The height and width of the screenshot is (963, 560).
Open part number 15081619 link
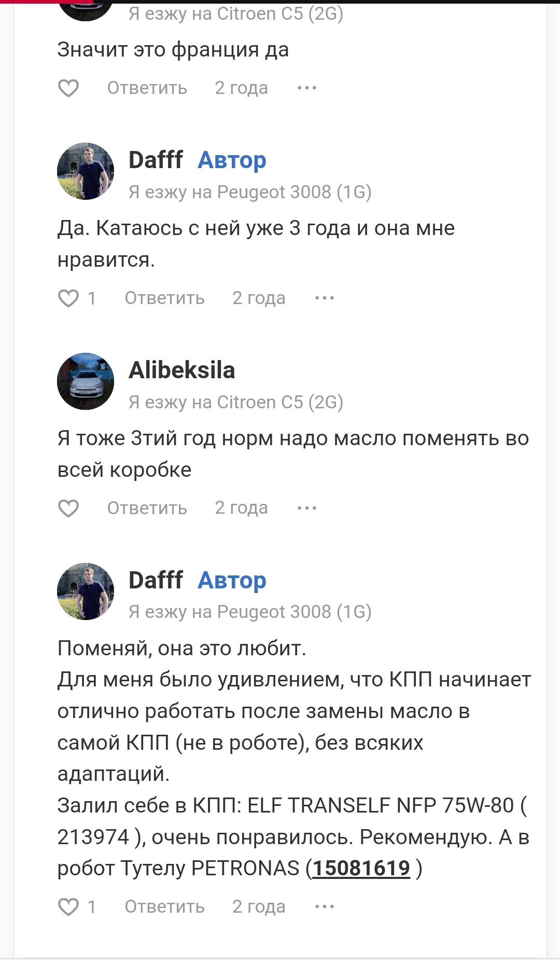coord(361,869)
